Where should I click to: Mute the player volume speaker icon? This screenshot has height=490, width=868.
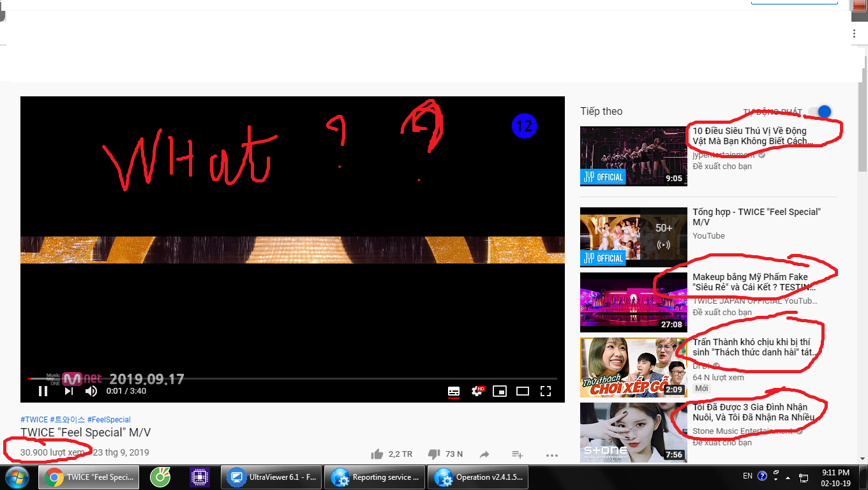click(x=92, y=391)
